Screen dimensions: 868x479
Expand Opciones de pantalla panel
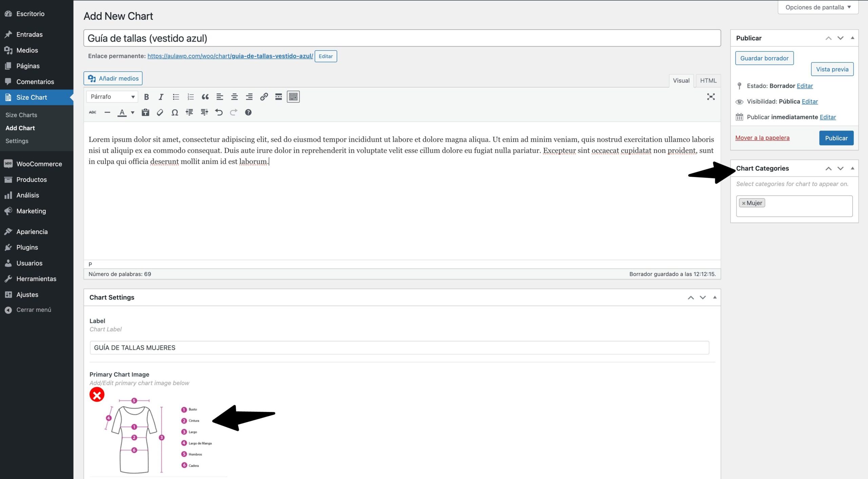point(818,7)
